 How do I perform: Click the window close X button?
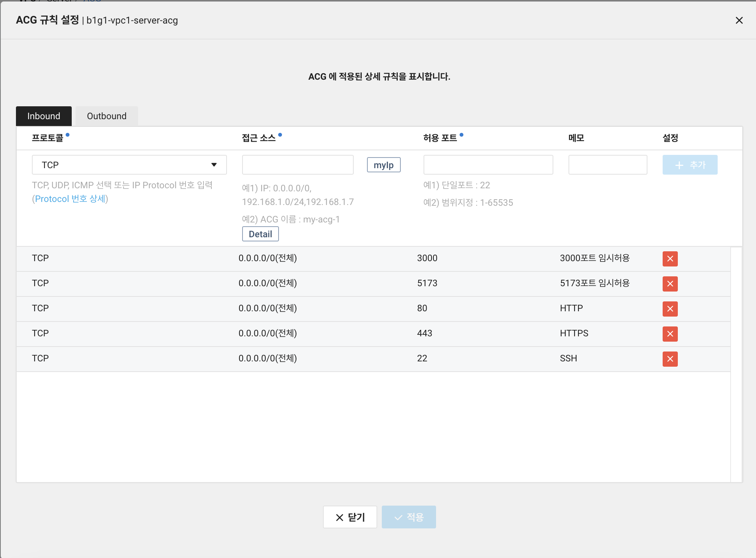[739, 20]
